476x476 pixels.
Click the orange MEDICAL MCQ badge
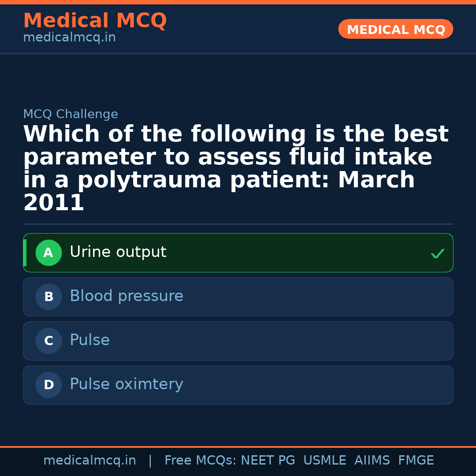pyautogui.click(x=395, y=29)
